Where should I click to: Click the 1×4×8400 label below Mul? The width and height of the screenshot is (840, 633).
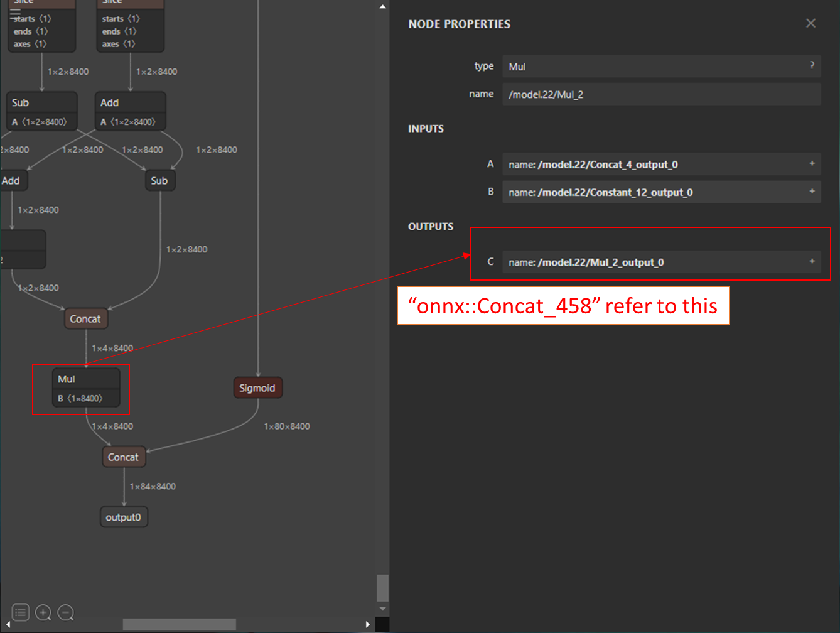[112, 426]
